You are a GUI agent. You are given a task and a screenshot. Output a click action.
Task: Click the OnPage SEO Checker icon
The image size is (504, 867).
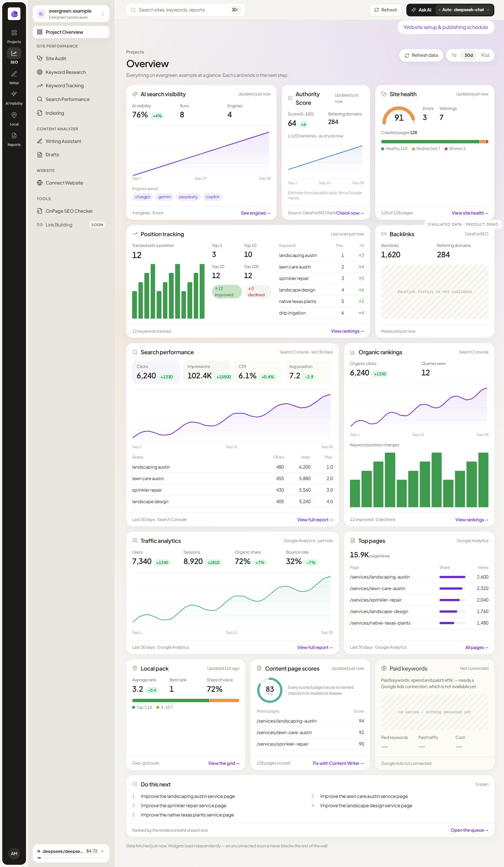(x=40, y=211)
